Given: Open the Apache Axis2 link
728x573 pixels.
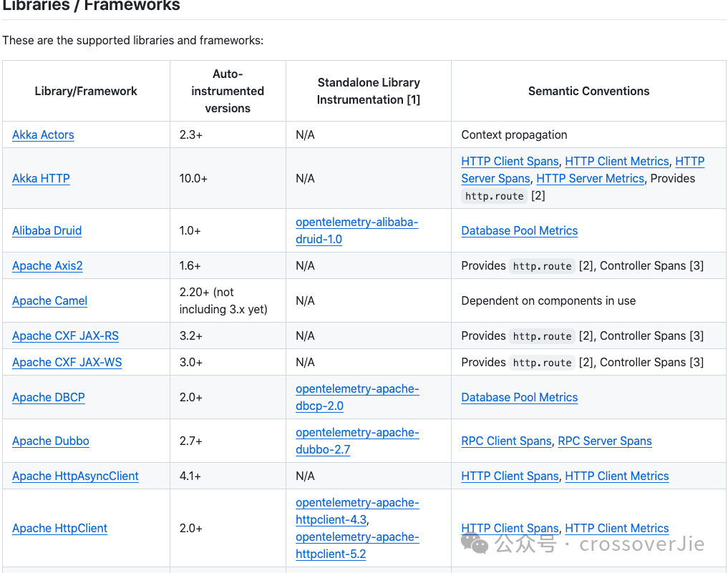Looking at the screenshot, I should [x=47, y=265].
